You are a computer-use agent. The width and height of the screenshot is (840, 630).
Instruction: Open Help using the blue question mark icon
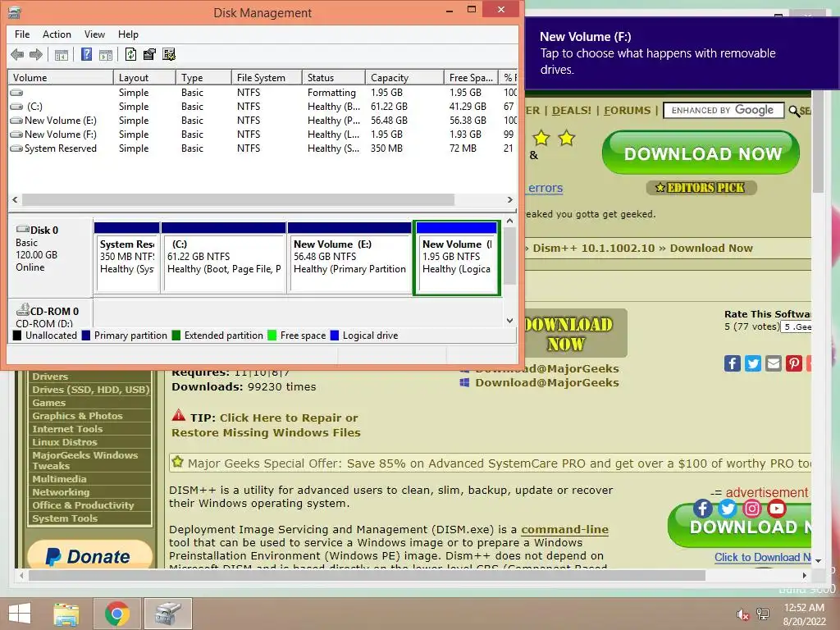click(x=86, y=54)
